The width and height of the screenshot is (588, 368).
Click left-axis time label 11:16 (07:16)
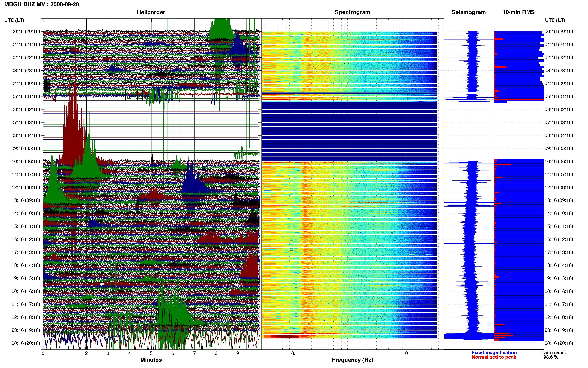26,174
